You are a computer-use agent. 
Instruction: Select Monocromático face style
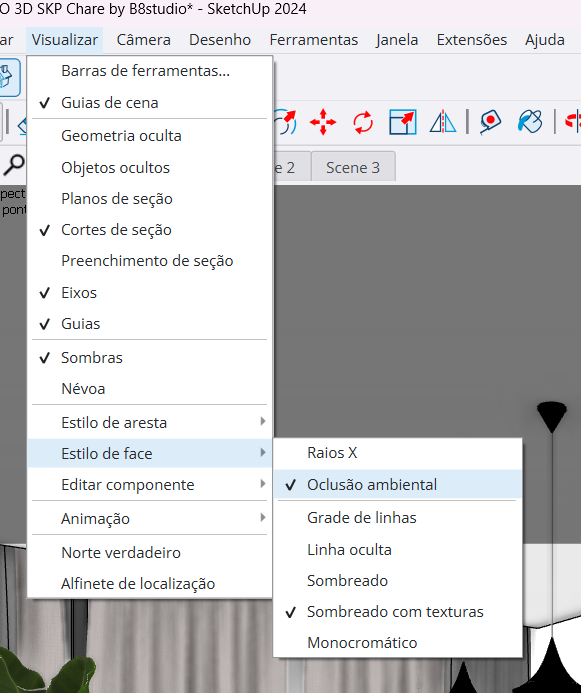(398, 643)
